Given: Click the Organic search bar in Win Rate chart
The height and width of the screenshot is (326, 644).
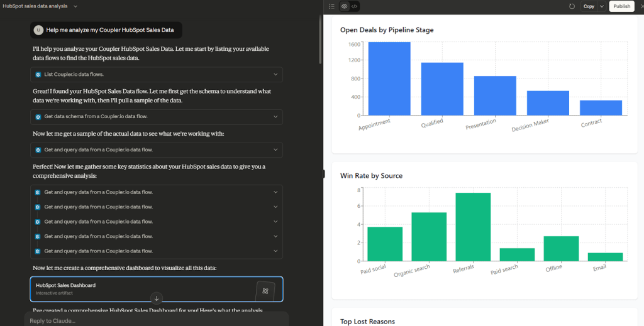Looking at the screenshot, I should point(429,237).
